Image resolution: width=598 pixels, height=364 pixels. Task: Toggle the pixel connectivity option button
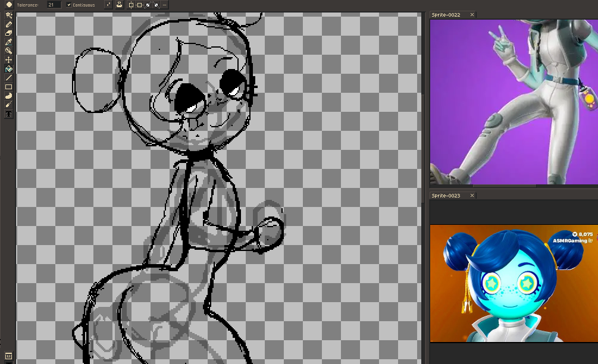point(108,5)
